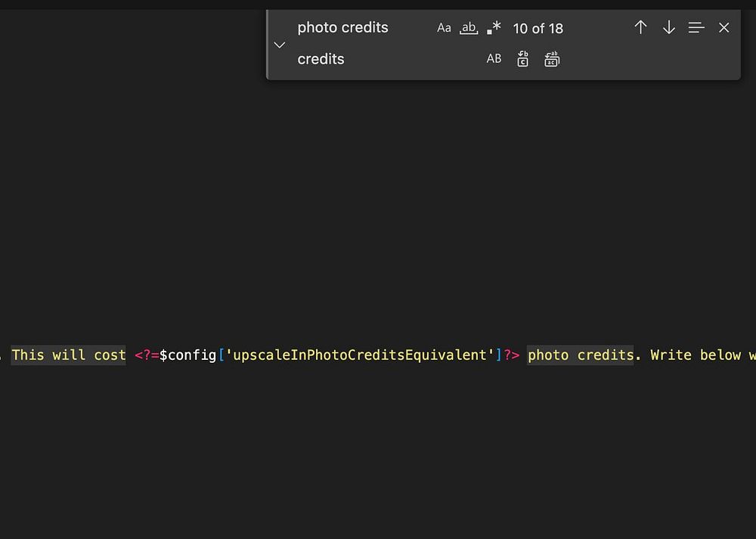Click the 'Write below' text in code
This screenshot has height=539, width=756.
tap(696, 355)
